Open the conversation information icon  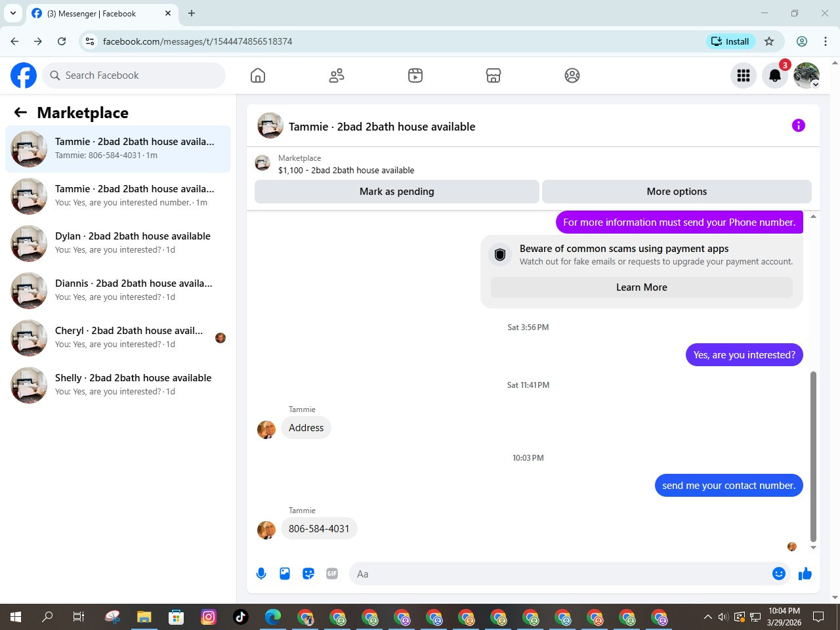click(799, 125)
